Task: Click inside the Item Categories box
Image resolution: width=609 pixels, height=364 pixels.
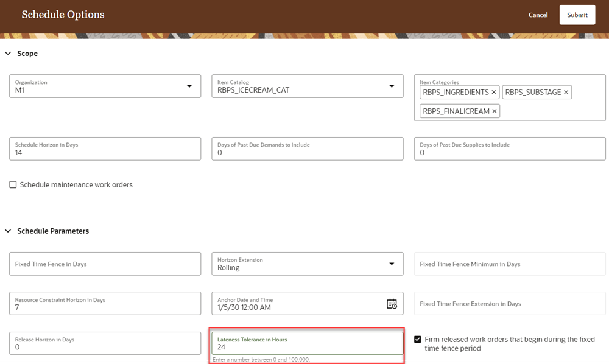Action: pos(510,98)
